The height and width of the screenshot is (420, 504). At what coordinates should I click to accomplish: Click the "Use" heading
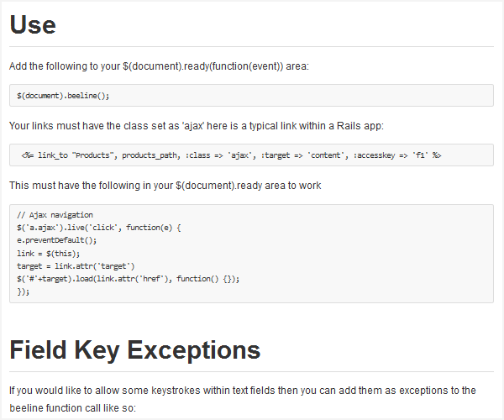(x=33, y=24)
